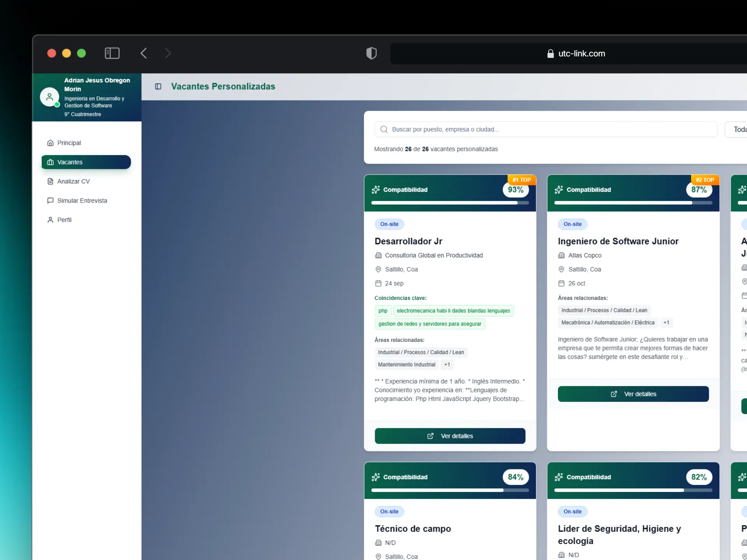Collapse the app sidebar toggle icon

158,86
